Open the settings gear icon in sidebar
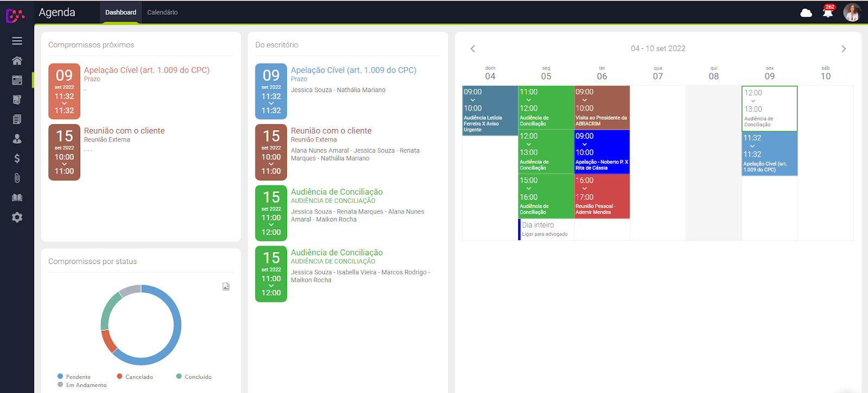868x393 pixels. (17, 217)
